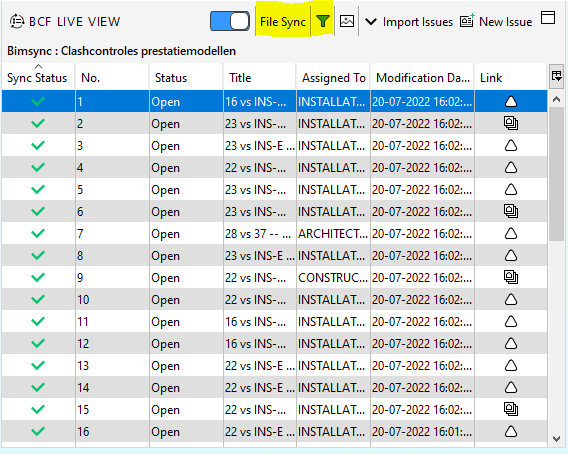This screenshot has width=568, height=454.
Task: Select modification date of issue 16
Action: point(422,432)
